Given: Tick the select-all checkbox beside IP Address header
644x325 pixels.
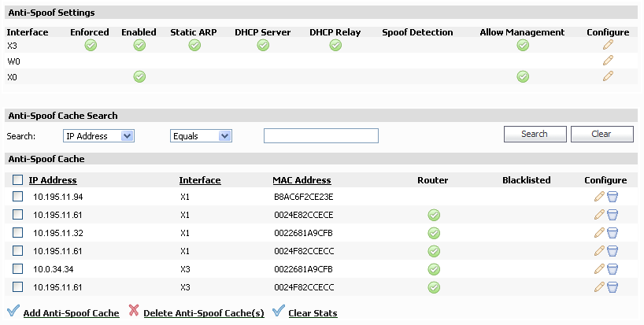Looking at the screenshot, I should (x=17, y=179).
